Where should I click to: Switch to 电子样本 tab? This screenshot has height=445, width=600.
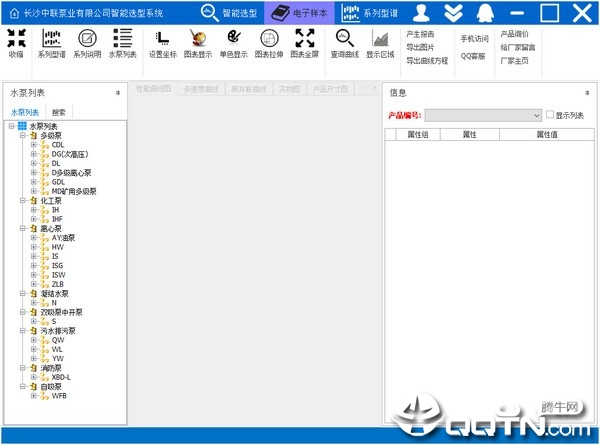[299, 13]
